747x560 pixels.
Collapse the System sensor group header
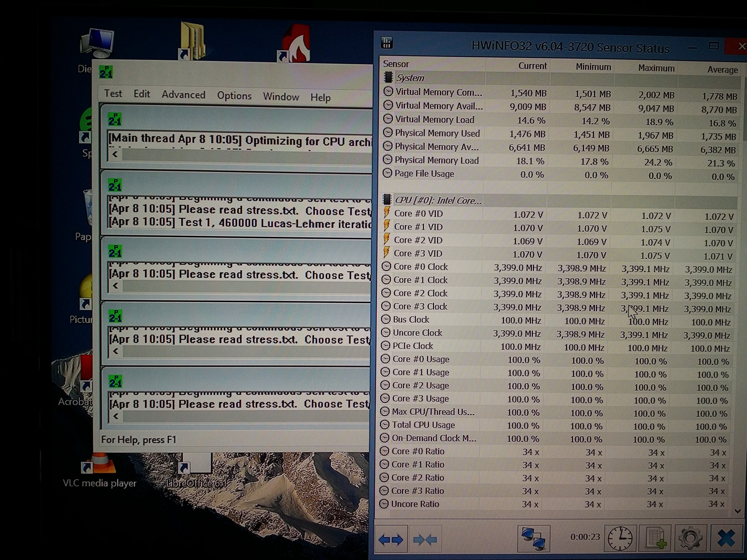click(x=410, y=78)
